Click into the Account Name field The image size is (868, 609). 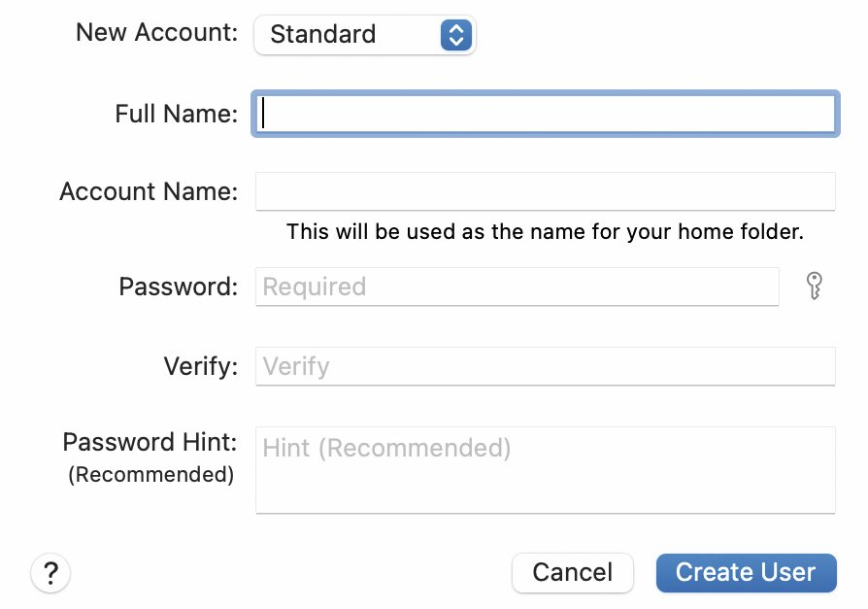point(546,191)
